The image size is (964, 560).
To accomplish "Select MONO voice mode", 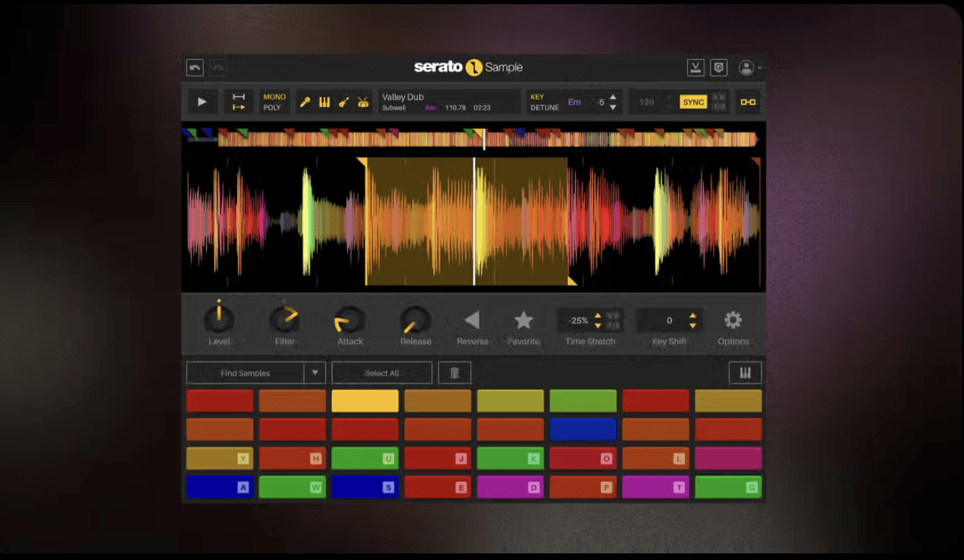I will pos(274,97).
